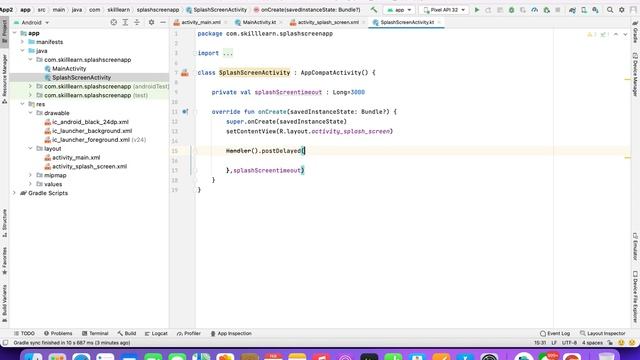Click the Stop button in the toolbar
The image size is (640, 360).
coord(558,10)
